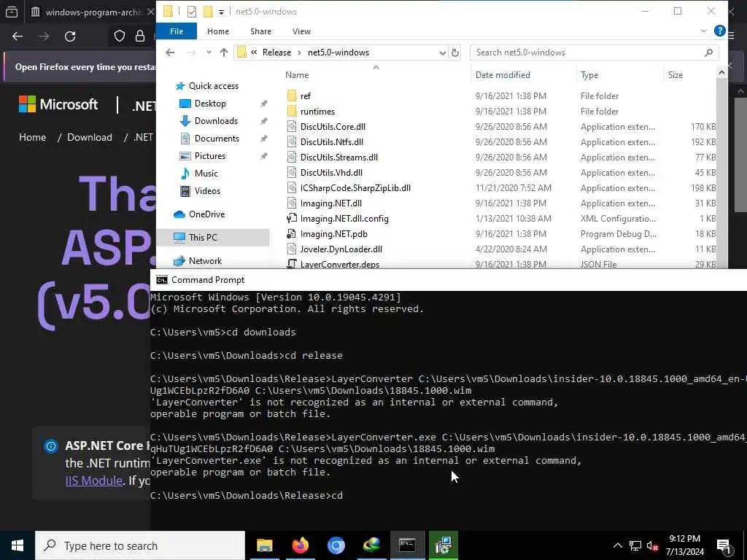Open Windows Start menu
Viewport: 747px width, 560px height.
(x=18, y=545)
